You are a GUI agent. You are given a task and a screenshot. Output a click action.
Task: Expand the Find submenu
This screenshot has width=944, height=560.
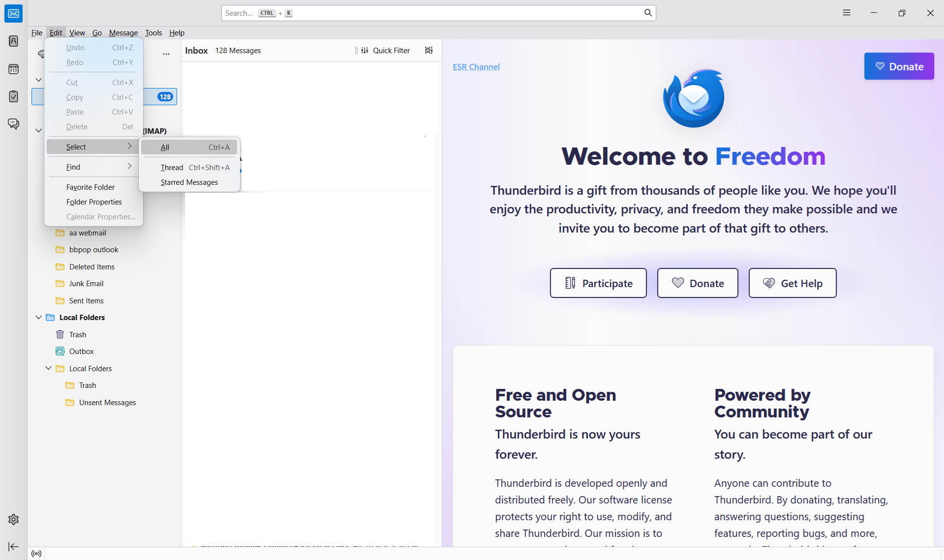click(x=93, y=167)
